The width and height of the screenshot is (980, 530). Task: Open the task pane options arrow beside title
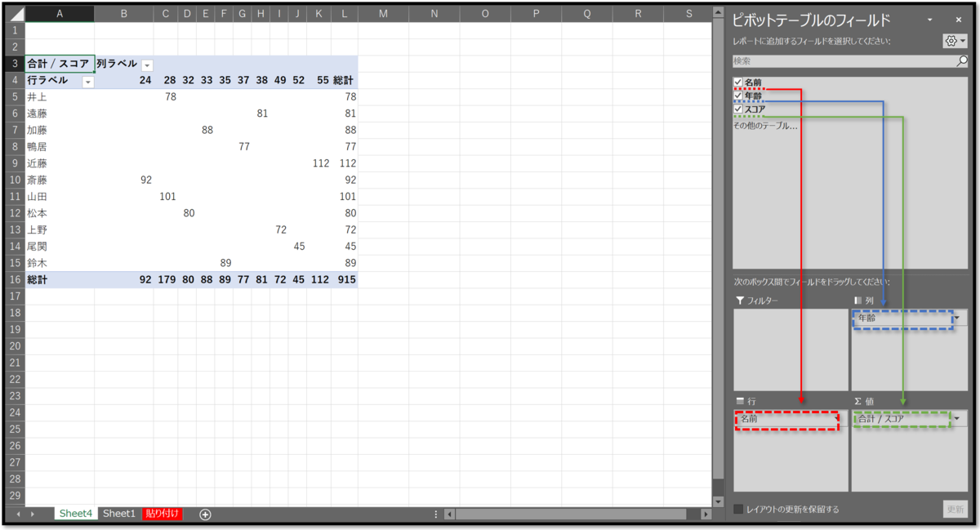pyautogui.click(x=929, y=20)
